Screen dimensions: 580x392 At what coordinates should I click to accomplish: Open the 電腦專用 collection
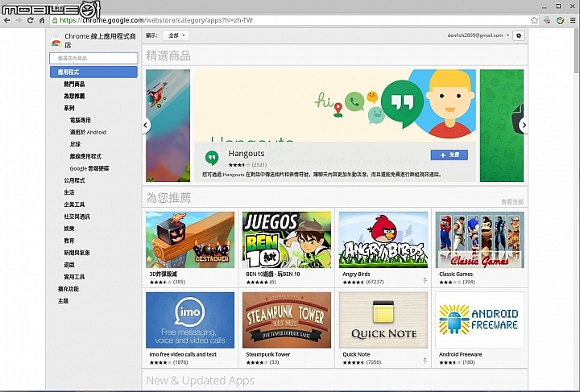coord(80,121)
